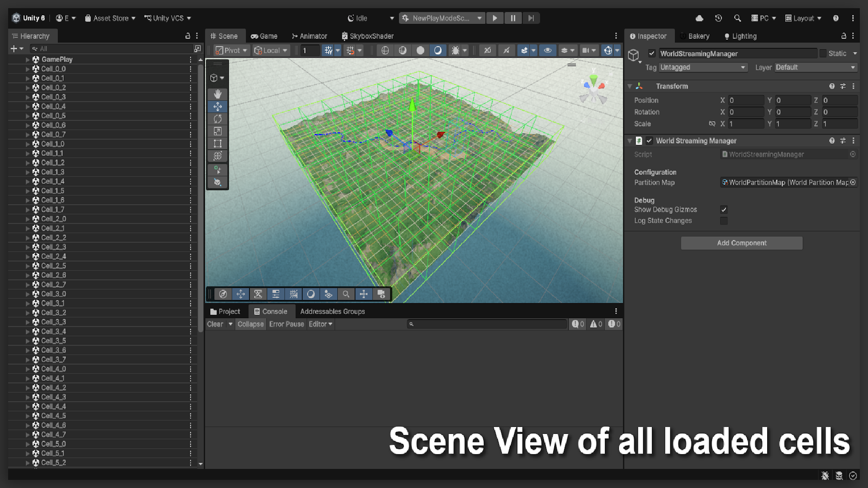Image resolution: width=868 pixels, height=488 pixels.
Task: Click the Scene orientation gizmo
Action: point(594,89)
